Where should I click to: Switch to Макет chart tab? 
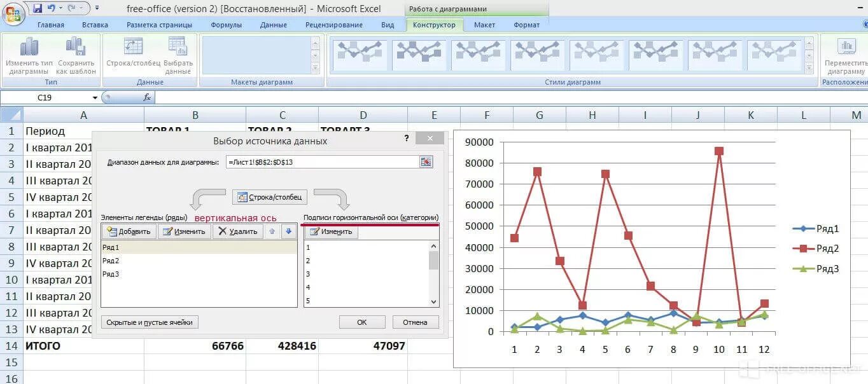[485, 25]
